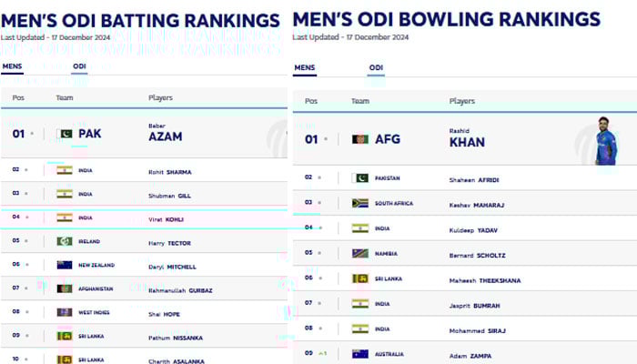Click the green rank-up arrow on Zampa's row

321,353
